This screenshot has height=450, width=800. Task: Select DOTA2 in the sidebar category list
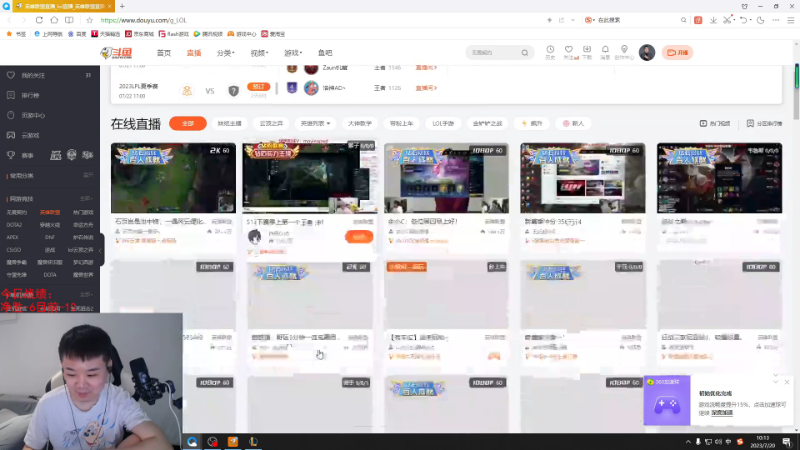[14, 224]
